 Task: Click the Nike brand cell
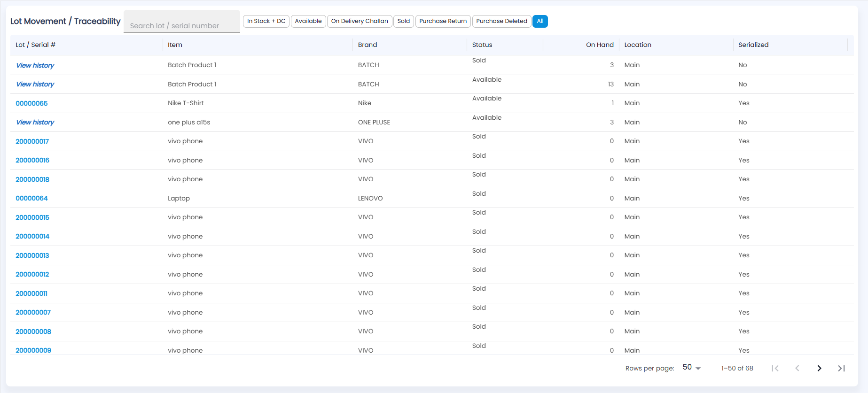click(365, 103)
